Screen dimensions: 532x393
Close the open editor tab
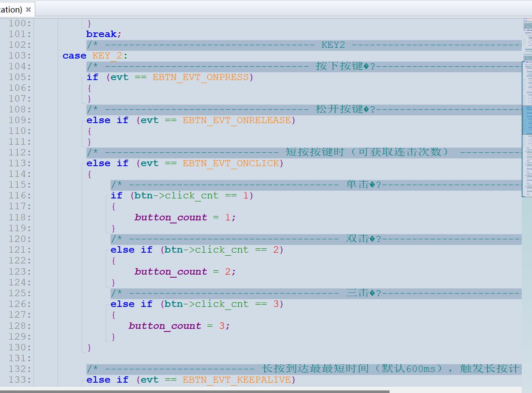click(28, 9)
